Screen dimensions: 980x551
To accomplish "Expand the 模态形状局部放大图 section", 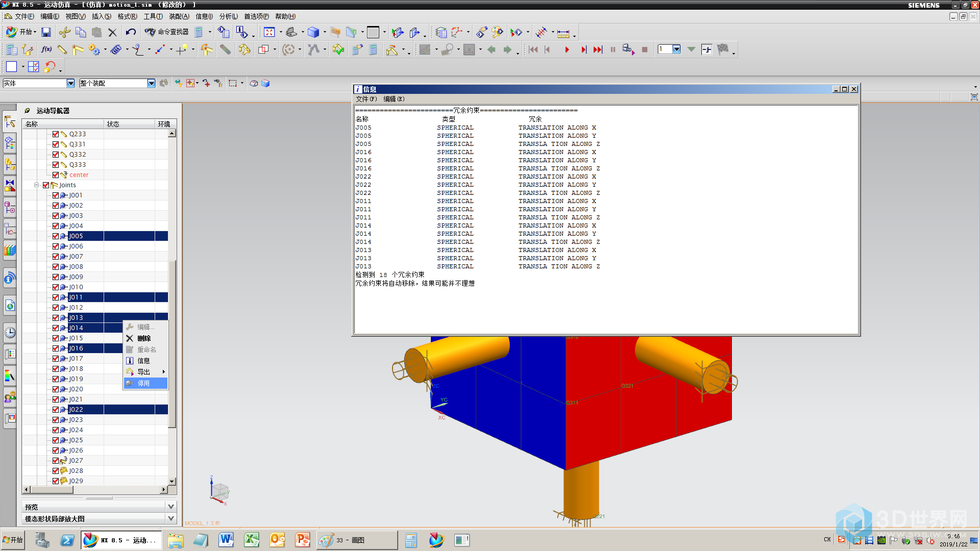I will point(171,518).
